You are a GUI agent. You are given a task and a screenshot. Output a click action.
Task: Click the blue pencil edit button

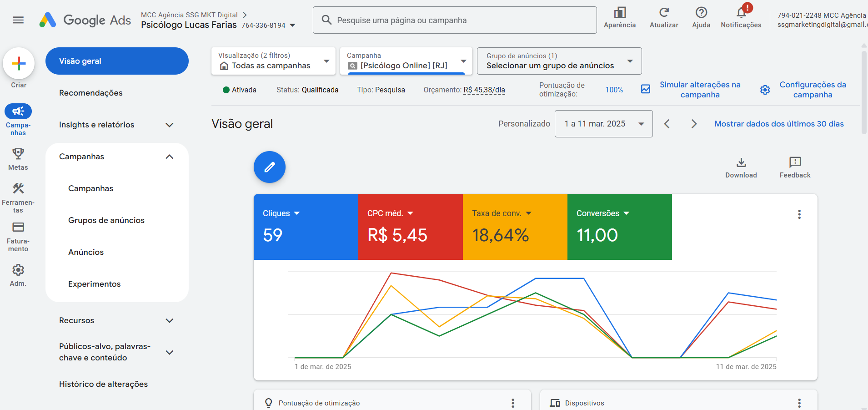[270, 167]
